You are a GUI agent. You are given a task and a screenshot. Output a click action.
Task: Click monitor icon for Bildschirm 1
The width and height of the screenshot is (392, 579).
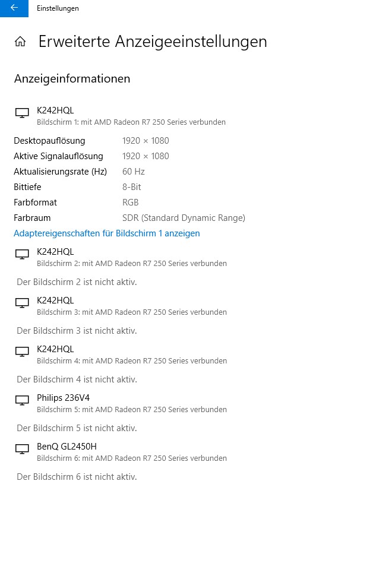(x=22, y=113)
